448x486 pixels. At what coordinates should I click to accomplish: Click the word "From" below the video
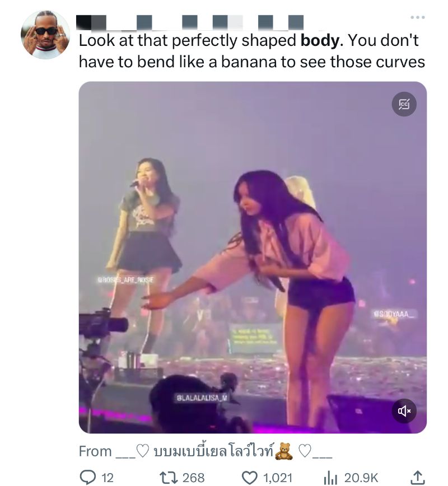(95, 451)
